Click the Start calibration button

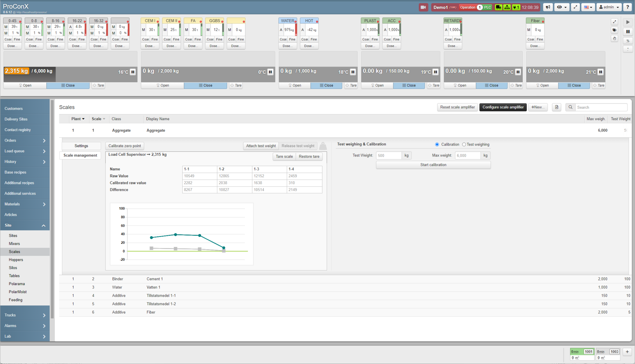433,165
